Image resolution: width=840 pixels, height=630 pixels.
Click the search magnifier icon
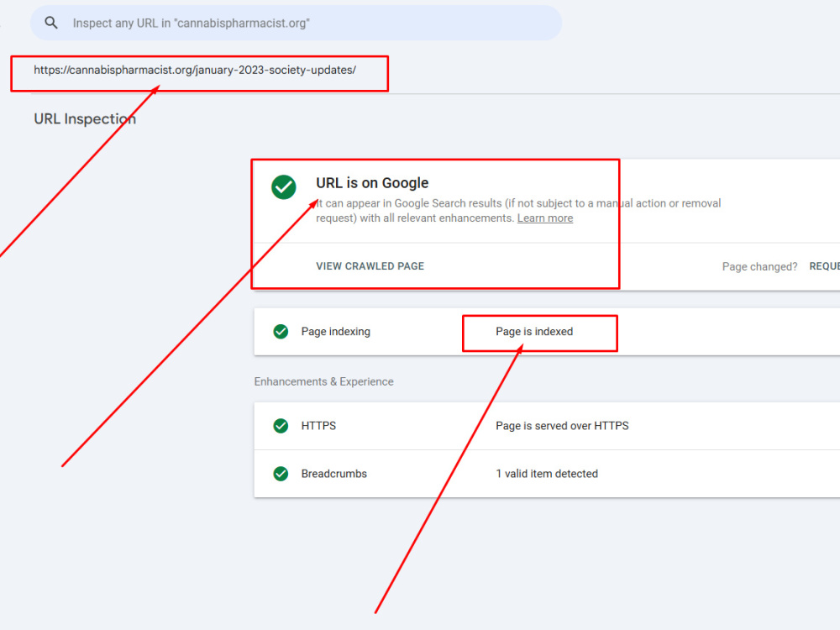pyautogui.click(x=51, y=23)
